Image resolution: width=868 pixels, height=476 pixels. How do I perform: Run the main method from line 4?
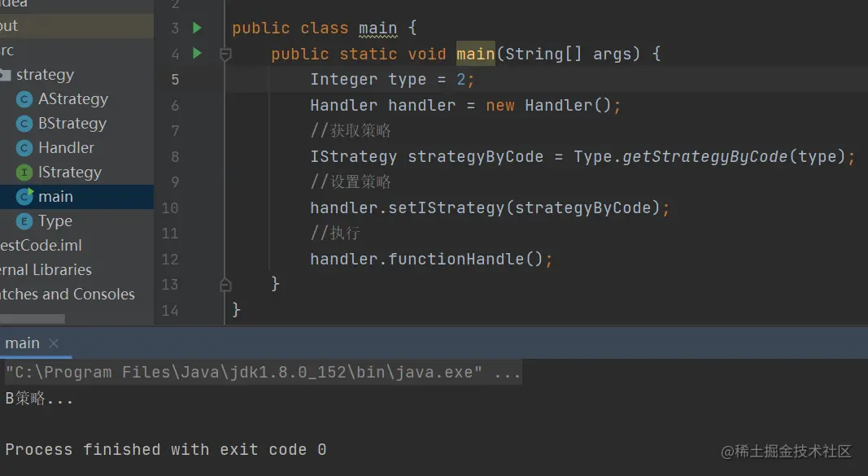(x=197, y=53)
